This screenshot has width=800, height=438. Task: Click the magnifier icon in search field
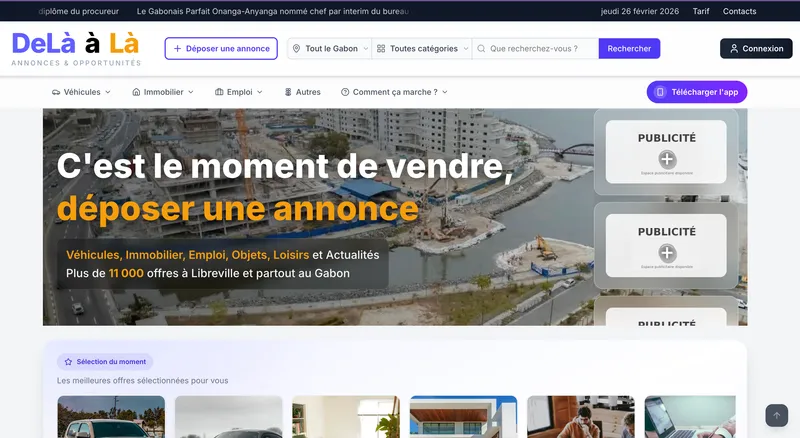coord(481,48)
